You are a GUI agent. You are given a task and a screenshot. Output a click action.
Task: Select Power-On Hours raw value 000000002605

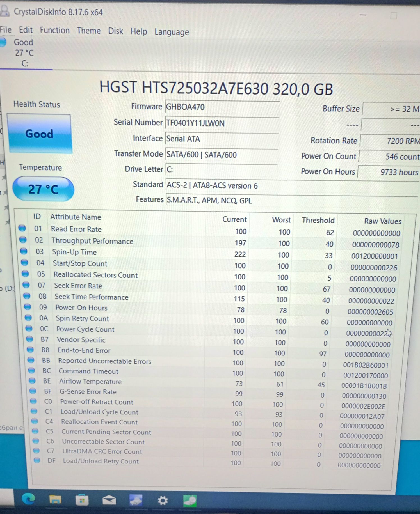click(x=370, y=312)
